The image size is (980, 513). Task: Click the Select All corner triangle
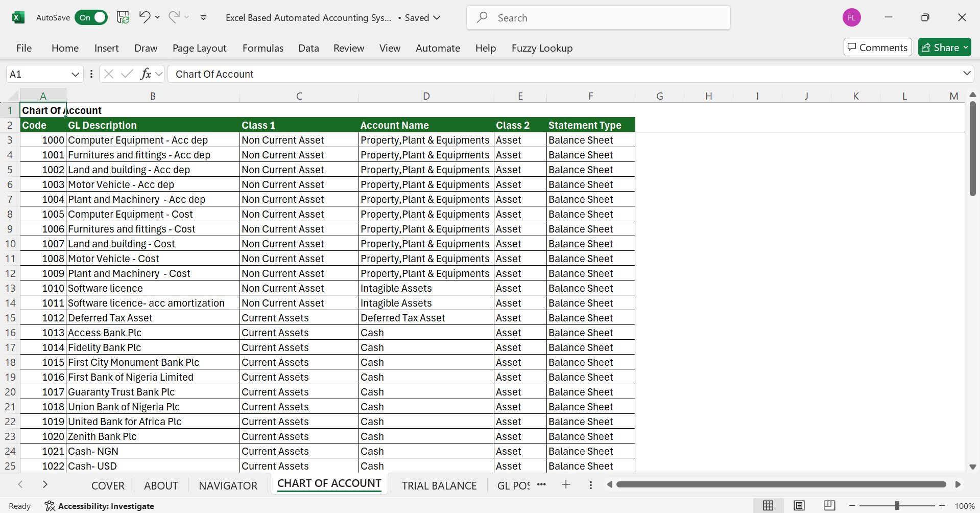tap(12, 96)
